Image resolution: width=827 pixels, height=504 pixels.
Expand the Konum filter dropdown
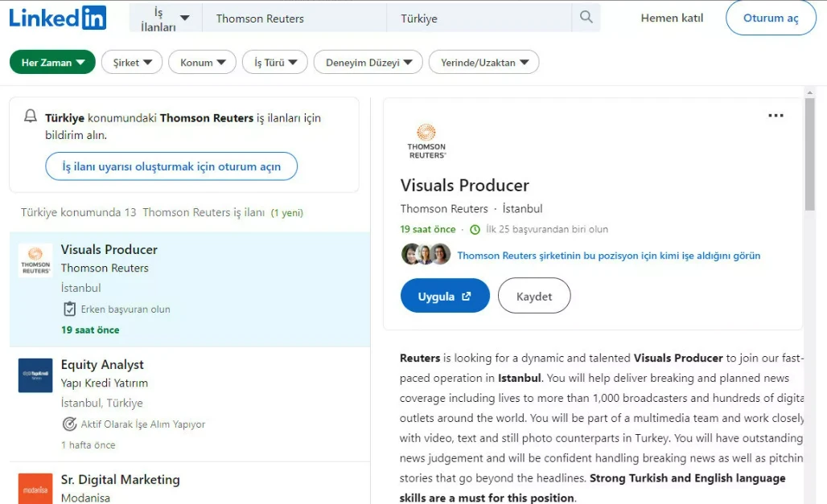202,63
